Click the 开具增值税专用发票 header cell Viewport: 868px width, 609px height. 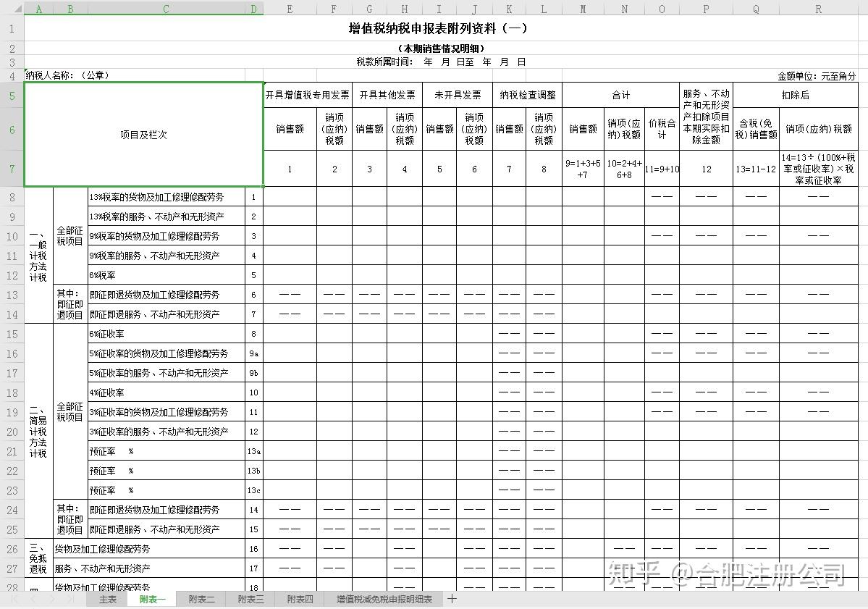(x=307, y=96)
